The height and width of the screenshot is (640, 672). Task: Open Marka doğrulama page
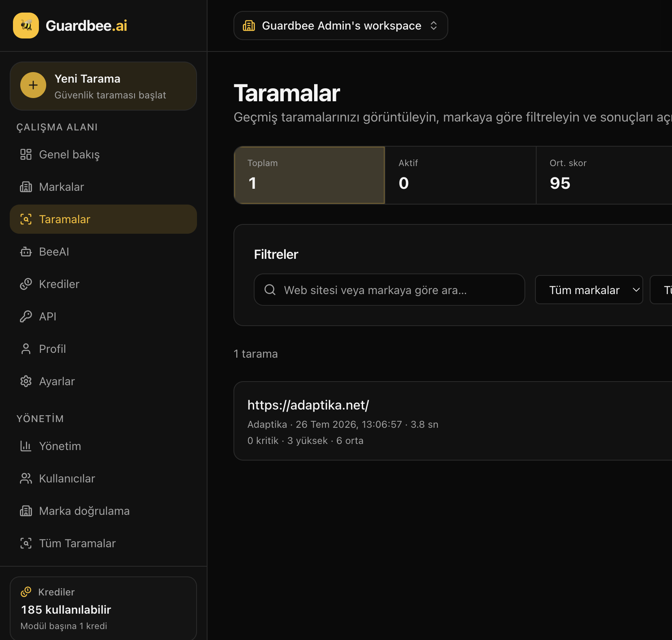(x=103, y=511)
